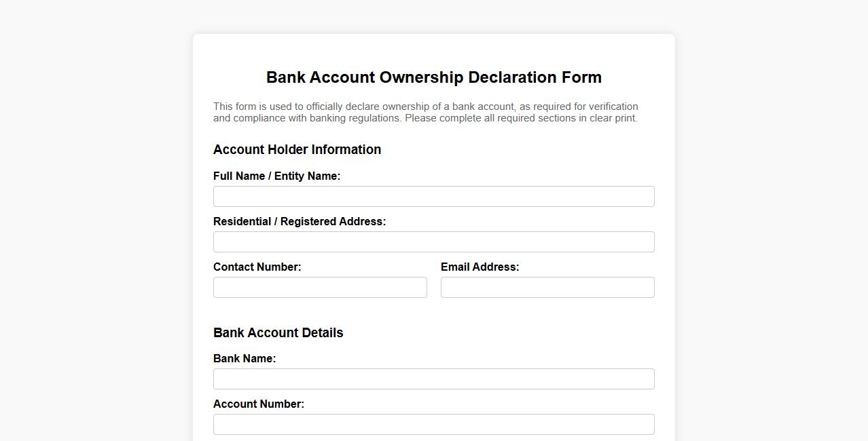The height and width of the screenshot is (441, 868).
Task: Click the Account Holder Information heading
Action: [297, 149]
